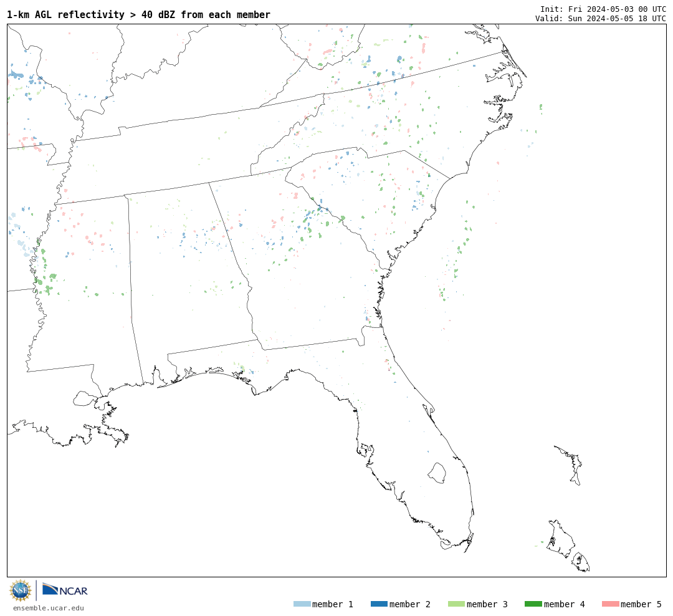The height and width of the screenshot is (616, 673).
Task: Click the member 1 light blue swatch
Action: point(302,604)
